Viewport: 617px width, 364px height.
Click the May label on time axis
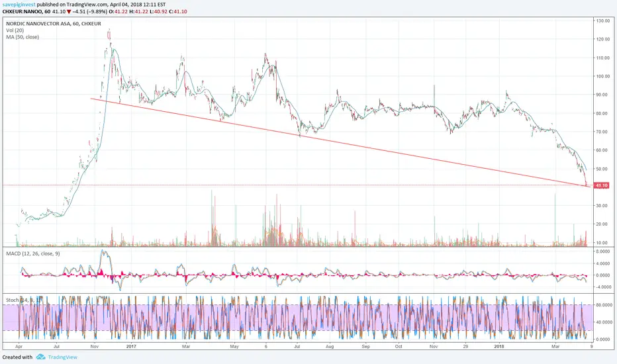pyautogui.click(x=234, y=347)
